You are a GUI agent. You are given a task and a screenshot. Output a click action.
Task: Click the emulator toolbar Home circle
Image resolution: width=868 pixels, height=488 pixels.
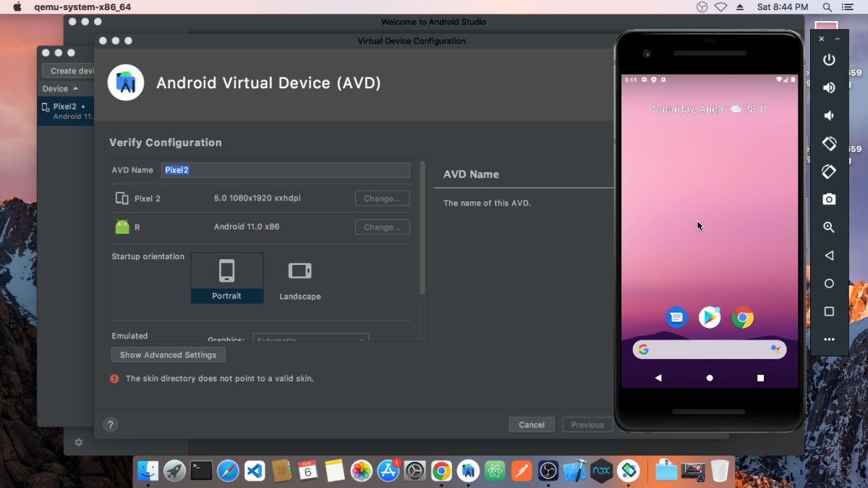829,284
